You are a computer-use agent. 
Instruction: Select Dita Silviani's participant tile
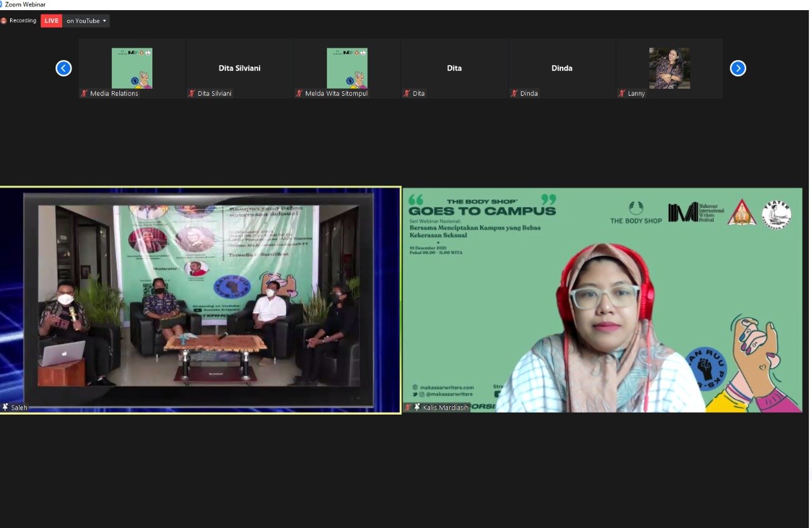[239, 68]
